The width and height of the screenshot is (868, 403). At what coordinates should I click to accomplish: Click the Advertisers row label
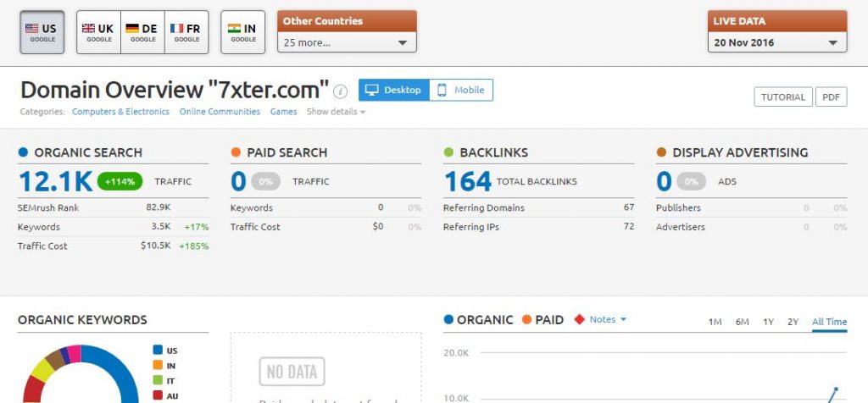[681, 227]
